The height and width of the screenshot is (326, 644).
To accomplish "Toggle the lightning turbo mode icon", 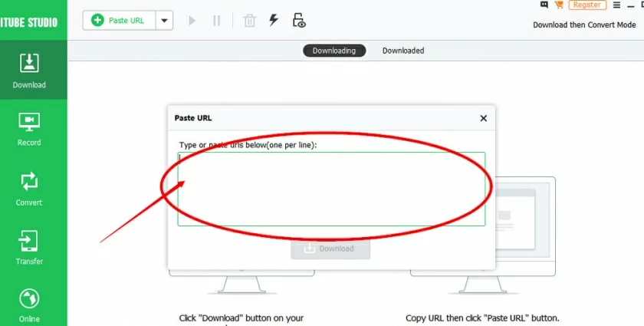I will point(274,20).
